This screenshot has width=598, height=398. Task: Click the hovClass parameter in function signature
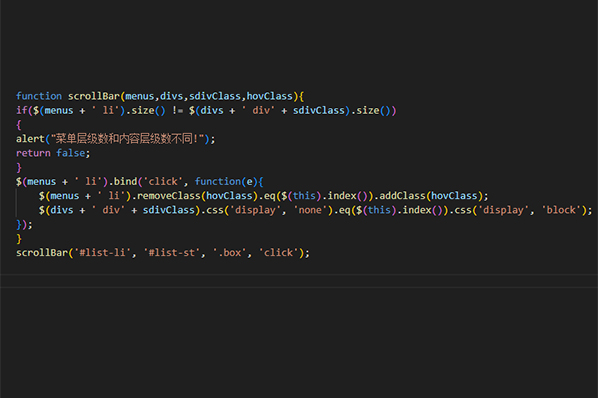tap(269, 96)
